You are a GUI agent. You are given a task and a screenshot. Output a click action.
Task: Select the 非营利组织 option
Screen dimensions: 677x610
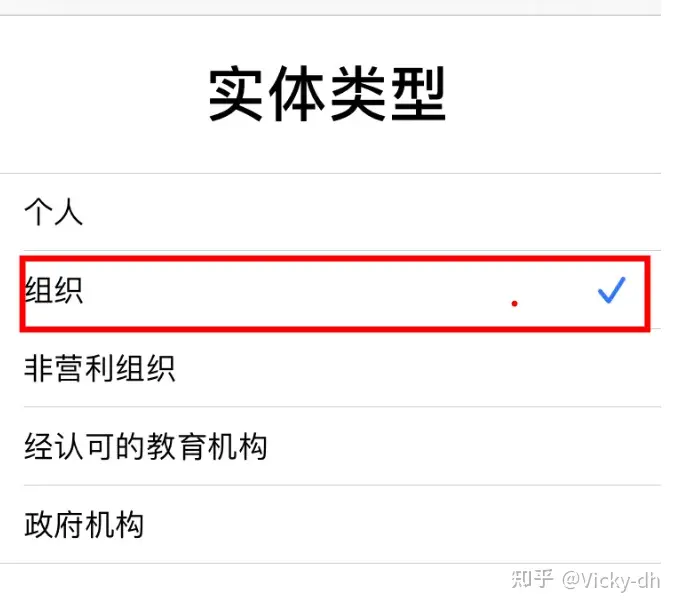pyautogui.click(x=100, y=369)
